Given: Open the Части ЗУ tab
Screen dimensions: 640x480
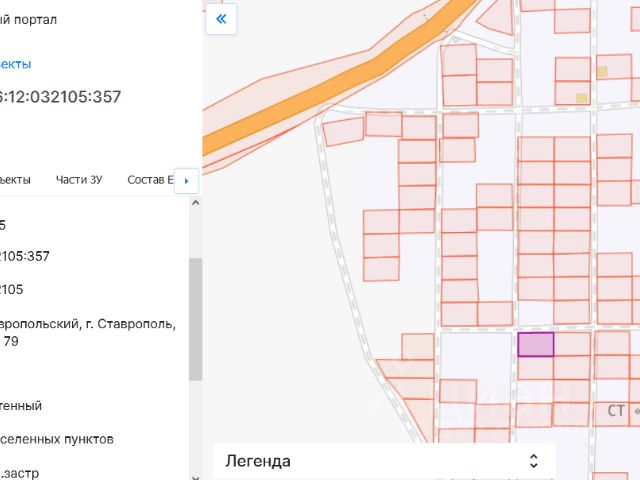Looking at the screenshot, I should [79, 180].
